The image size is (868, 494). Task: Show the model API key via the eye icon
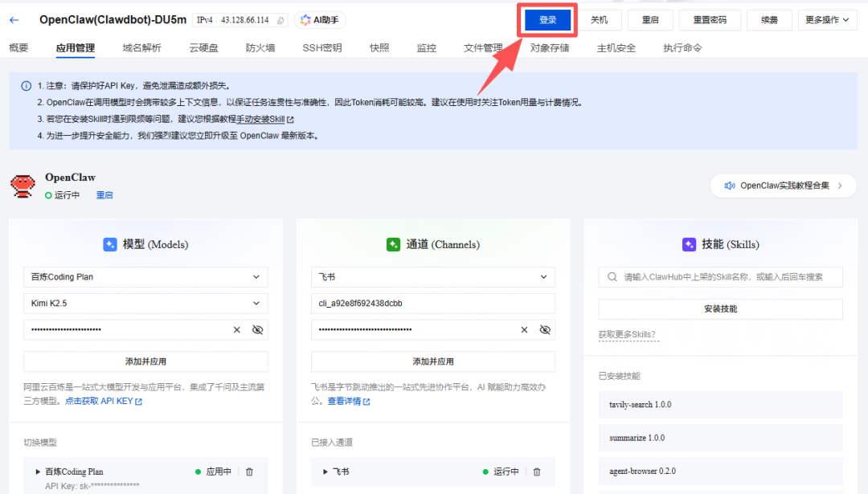tap(257, 329)
